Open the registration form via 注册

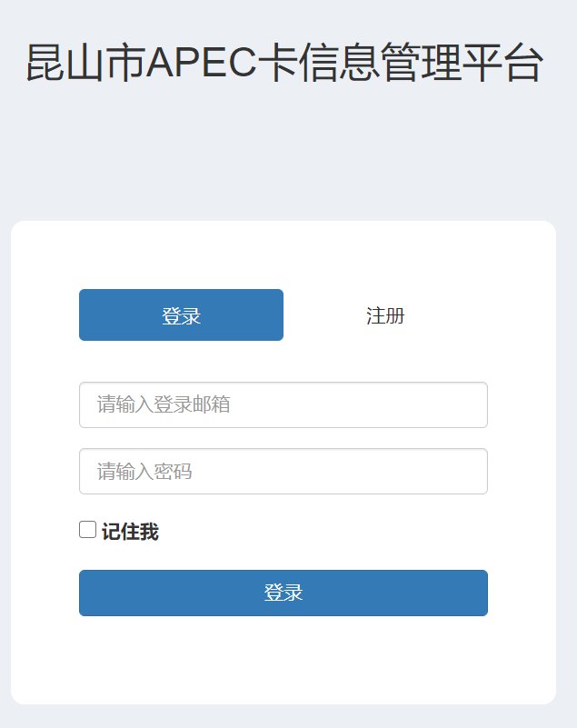click(385, 315)
